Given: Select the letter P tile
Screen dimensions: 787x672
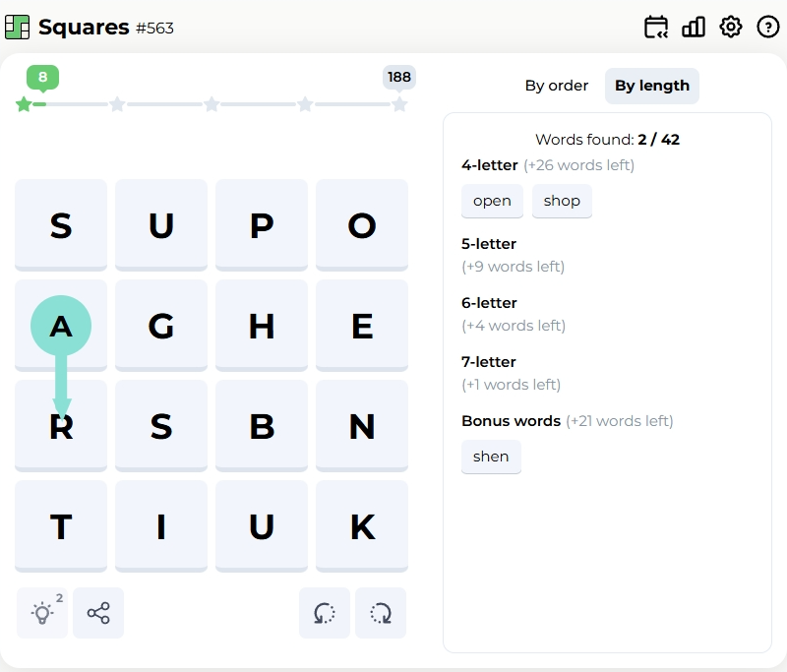Looking at the screenshot, I should coord(262,225).
